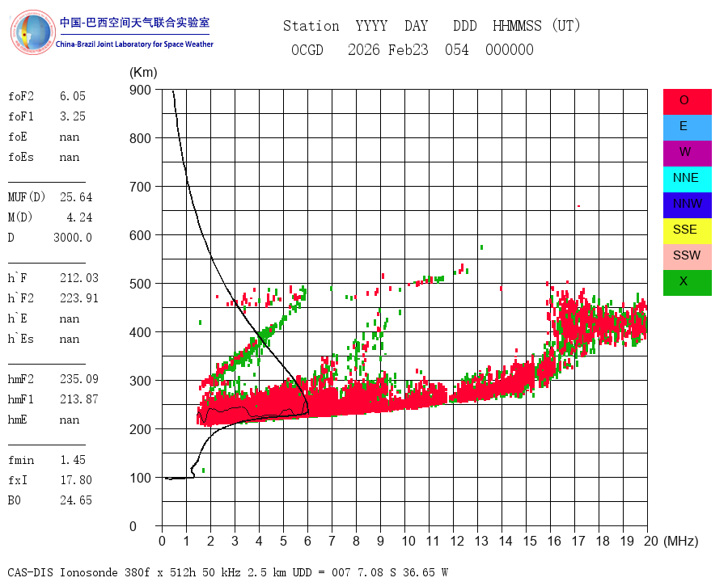
Task: Click the time 000000 in header
Action: 510,50
